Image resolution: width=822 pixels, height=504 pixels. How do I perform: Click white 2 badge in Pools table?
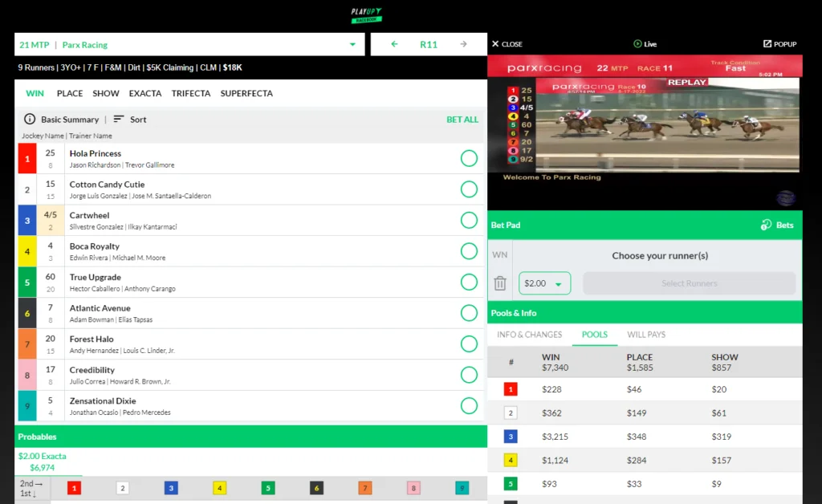tap(511, 413)
